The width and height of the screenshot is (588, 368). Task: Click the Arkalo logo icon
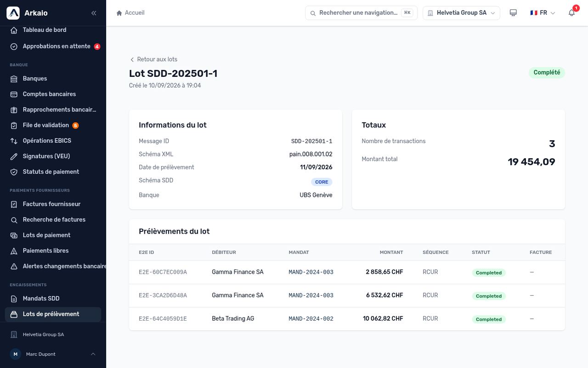click(13, 13)
